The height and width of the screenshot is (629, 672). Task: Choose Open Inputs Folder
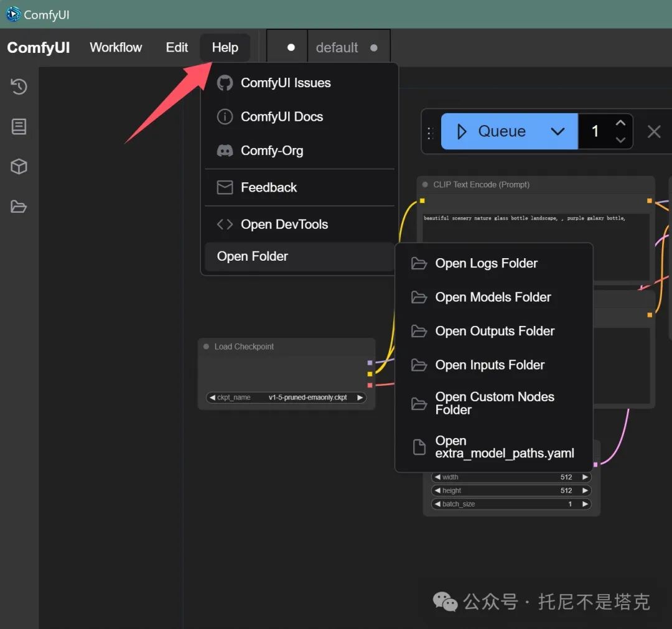(493, 365)
